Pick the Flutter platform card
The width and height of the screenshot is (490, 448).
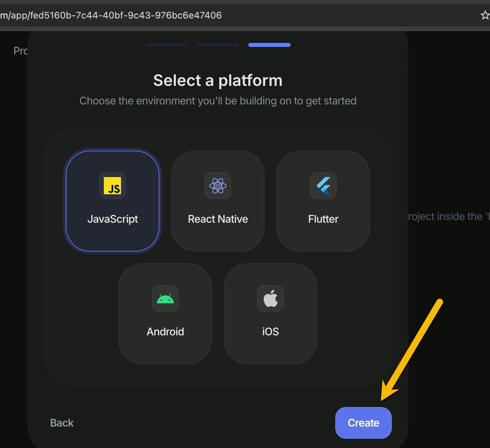point(323,201)
